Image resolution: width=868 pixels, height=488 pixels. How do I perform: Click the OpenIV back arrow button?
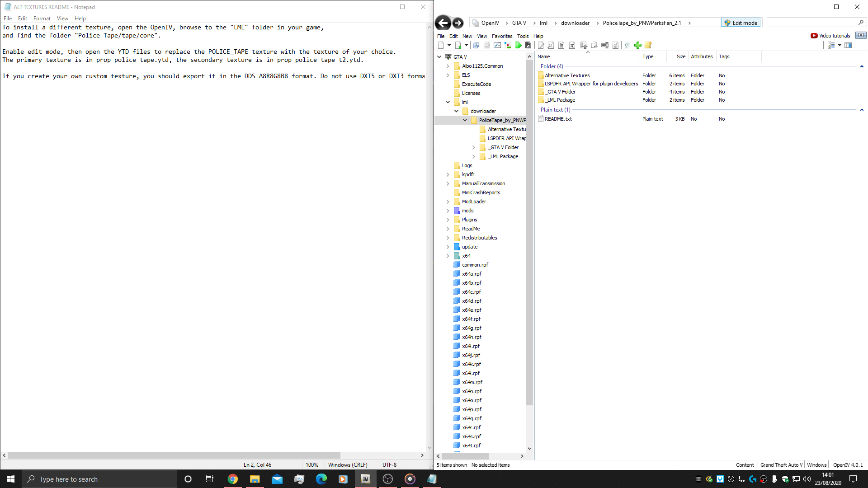click(443, 23)
